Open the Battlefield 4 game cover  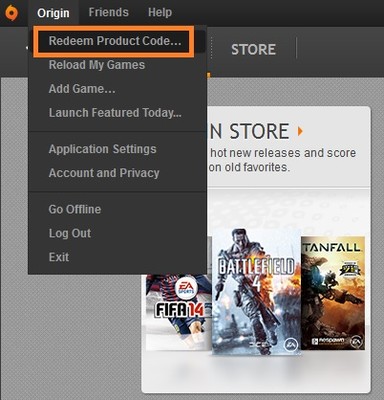[x=256, y=291]
